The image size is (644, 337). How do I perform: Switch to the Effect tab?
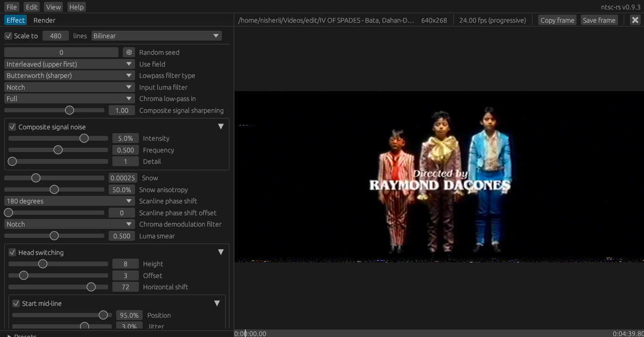16,20
